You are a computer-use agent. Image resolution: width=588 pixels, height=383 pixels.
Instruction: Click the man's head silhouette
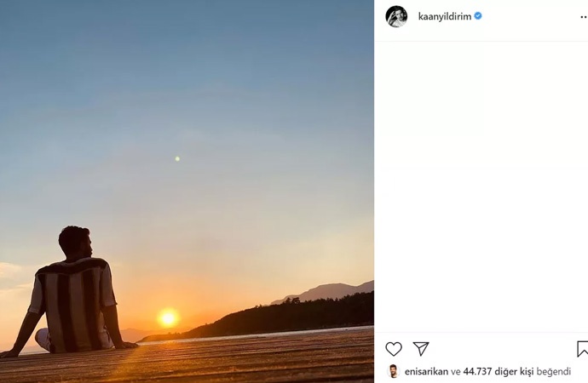75,241
